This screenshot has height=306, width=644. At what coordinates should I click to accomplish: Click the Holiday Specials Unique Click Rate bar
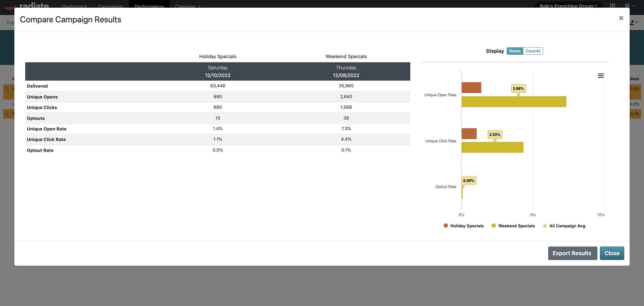pyautogui.click(x=469, y=134)
